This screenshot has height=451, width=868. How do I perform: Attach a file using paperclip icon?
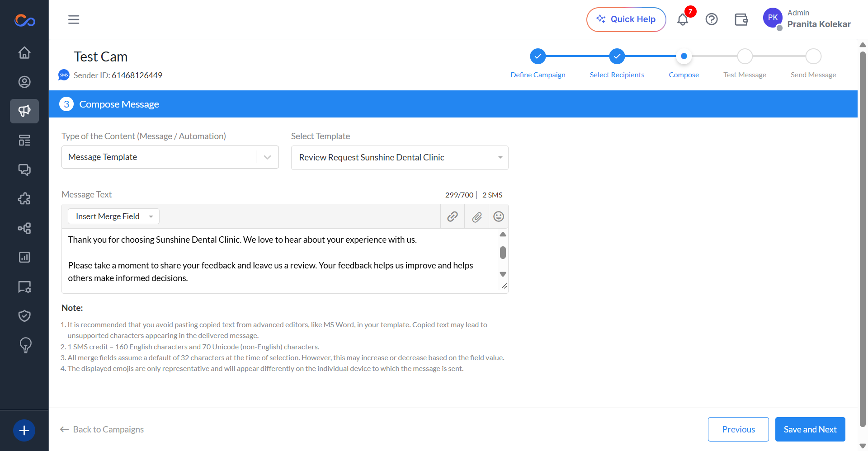pos(477,216)
